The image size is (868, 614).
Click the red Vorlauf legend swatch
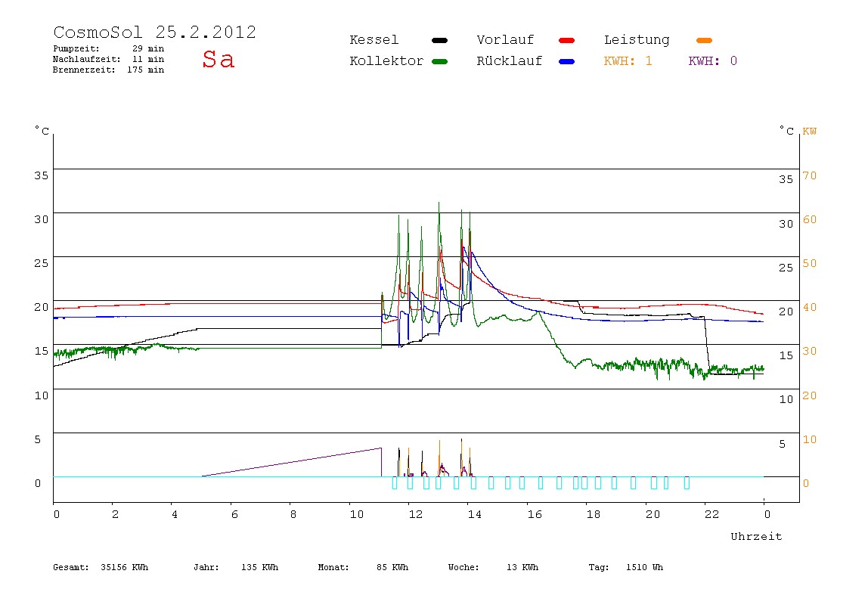(567, 40)
